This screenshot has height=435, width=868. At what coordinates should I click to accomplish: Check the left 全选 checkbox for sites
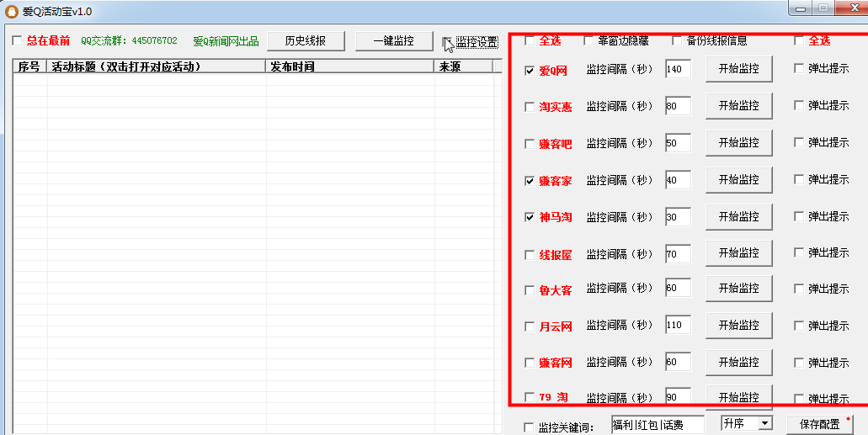(x=530, y=40)
